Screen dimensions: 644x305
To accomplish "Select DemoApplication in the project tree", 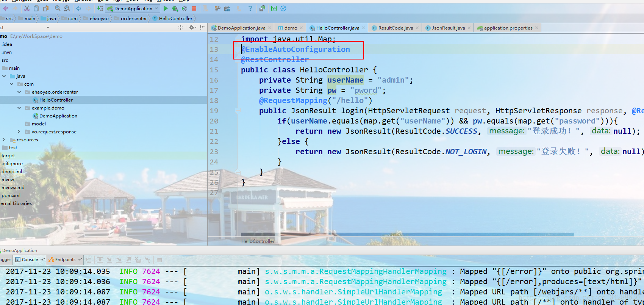I will pos(58,116).
